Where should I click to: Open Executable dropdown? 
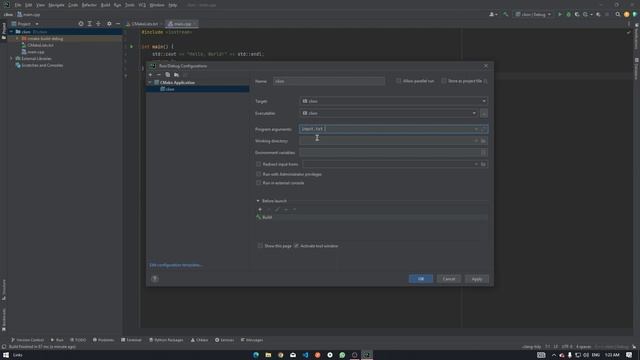(389, 113)
